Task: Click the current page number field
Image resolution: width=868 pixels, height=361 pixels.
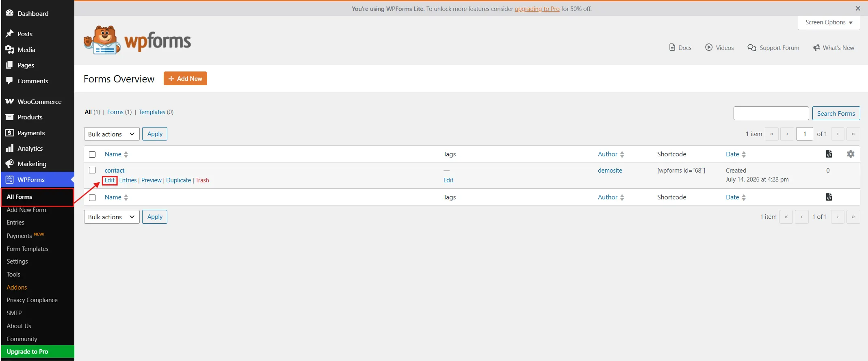Action: coord(805,134)
